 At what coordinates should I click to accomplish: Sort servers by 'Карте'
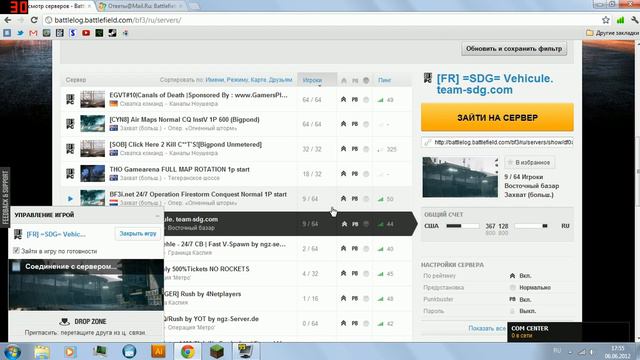(259, 80)
